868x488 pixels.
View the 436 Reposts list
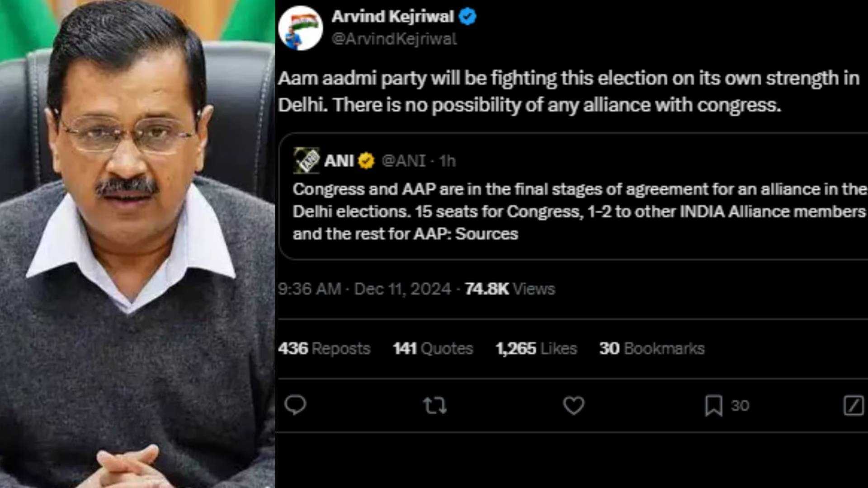[x=324, y=348]
